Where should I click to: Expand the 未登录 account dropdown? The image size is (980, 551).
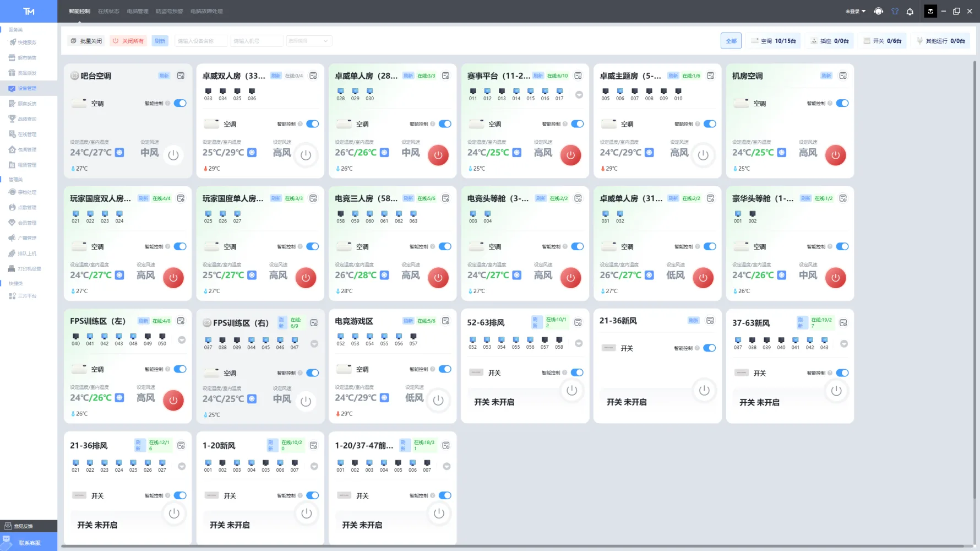point(856,11)
